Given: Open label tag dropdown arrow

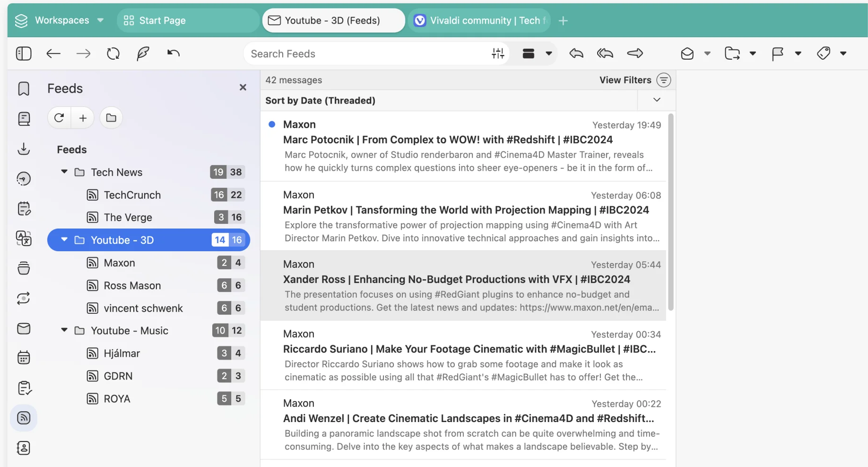Looking at the screenshot, I should pos(843,53).
